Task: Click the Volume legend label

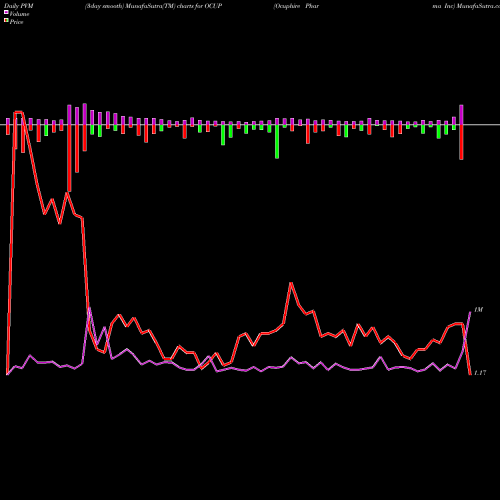Action: point(19,14)
